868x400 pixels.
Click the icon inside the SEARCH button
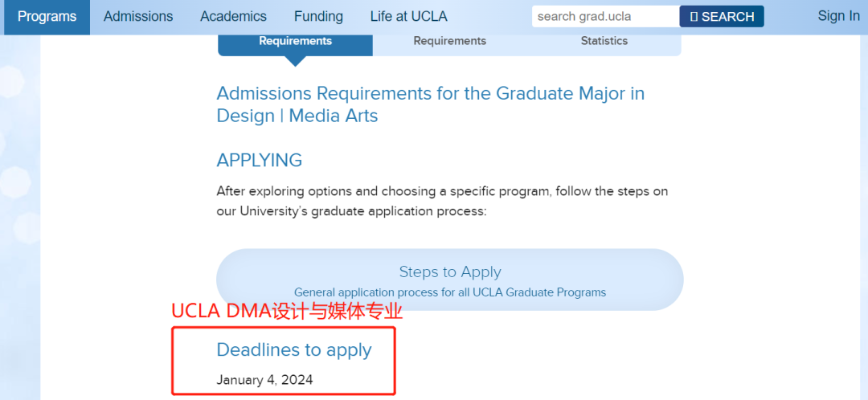(x=694, y=17)
